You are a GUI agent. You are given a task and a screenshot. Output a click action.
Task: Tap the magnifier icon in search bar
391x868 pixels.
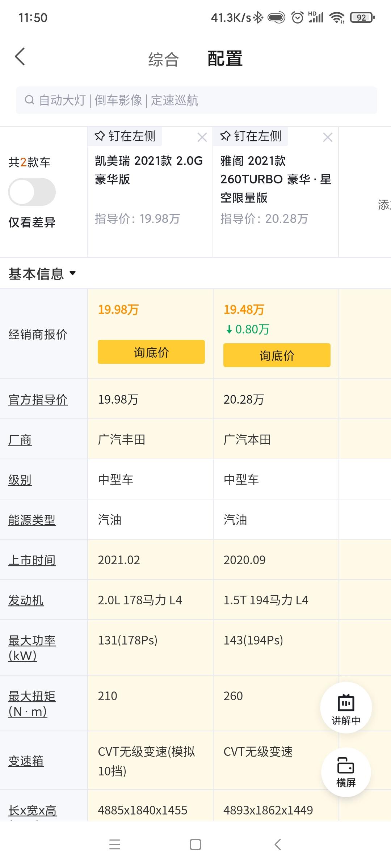click(29, 100)
